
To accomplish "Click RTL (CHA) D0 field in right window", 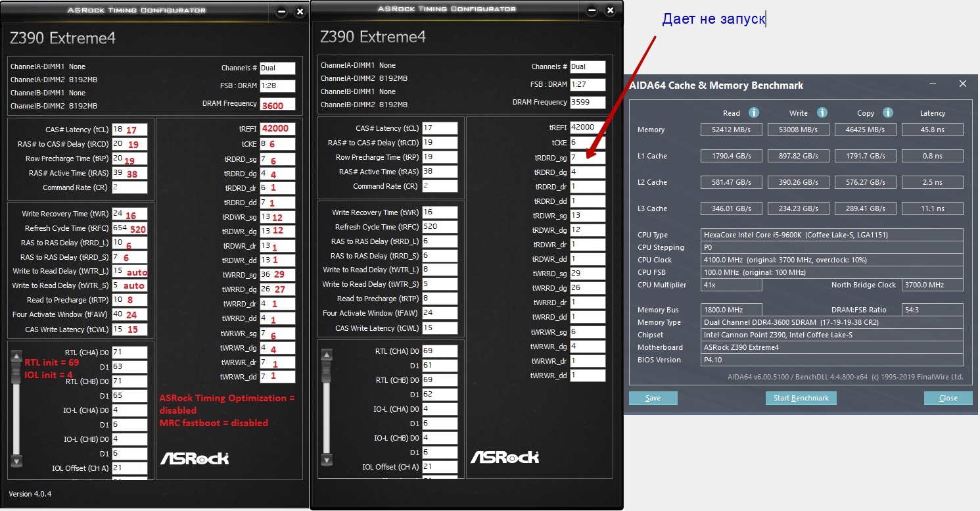I will [x=440, y=351].
